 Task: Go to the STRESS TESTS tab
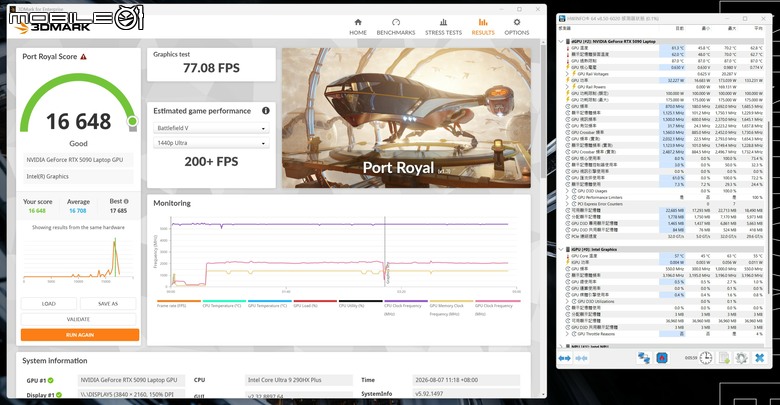tap(443, 27)
